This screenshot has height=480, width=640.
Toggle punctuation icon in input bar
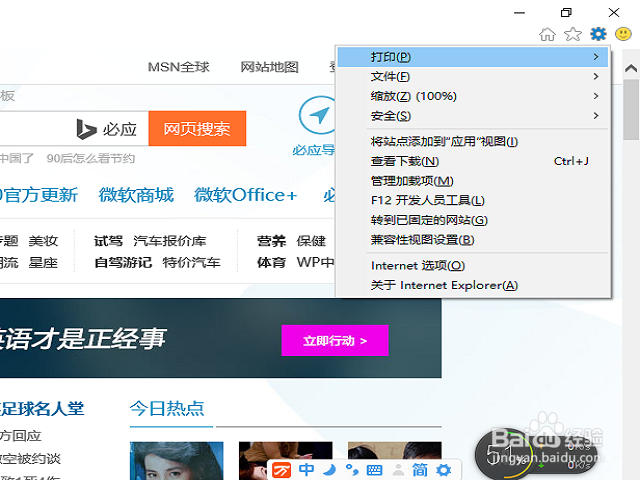tap(352, 470)
